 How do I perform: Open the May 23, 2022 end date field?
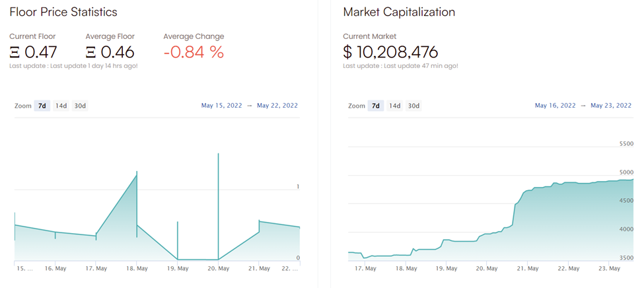[611, 106]
